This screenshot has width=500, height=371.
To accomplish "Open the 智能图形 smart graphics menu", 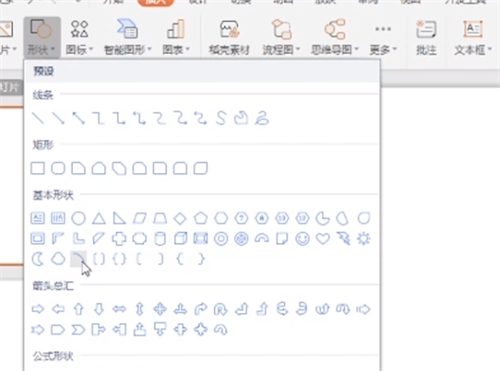I will (128, 37).
